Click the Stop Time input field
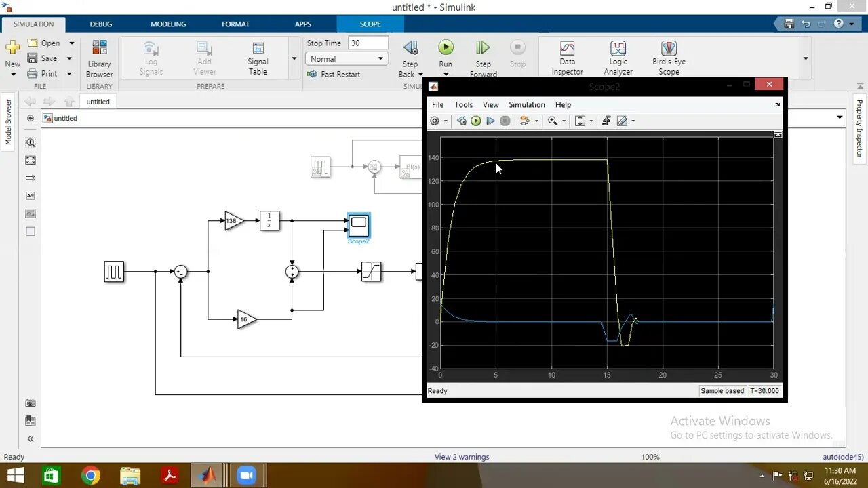This screenshot has height=488, width=868. [368, 43]
